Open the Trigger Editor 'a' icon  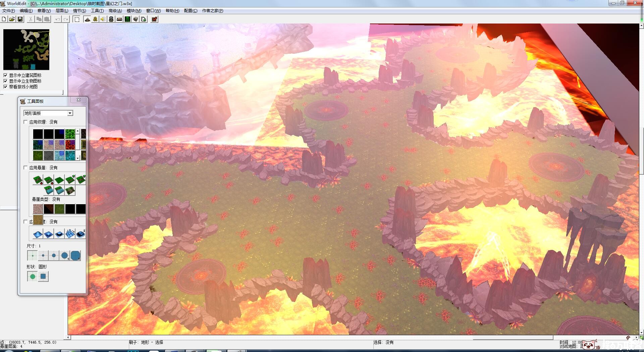95,19
